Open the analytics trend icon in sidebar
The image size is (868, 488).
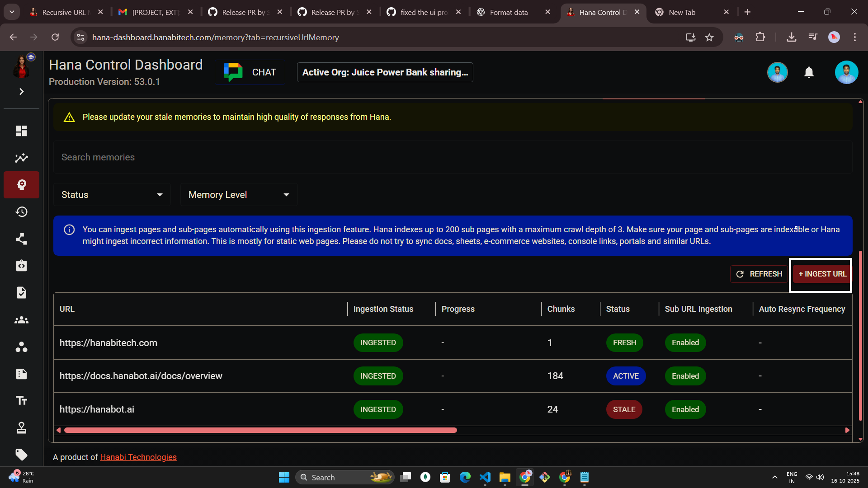[x=21, y=158]
